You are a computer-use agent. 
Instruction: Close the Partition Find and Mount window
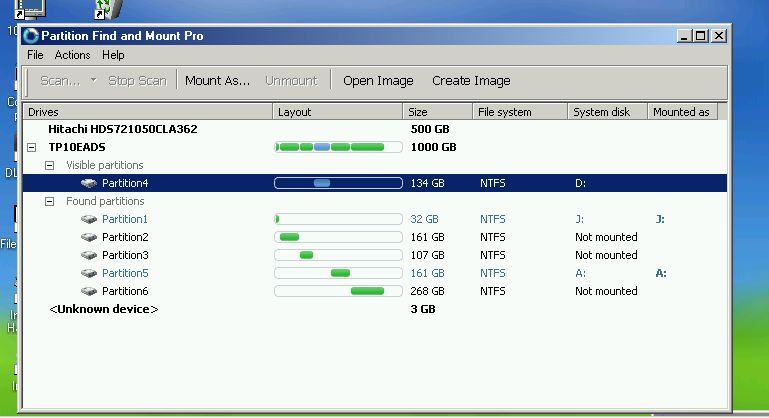[x=718, y=36]
